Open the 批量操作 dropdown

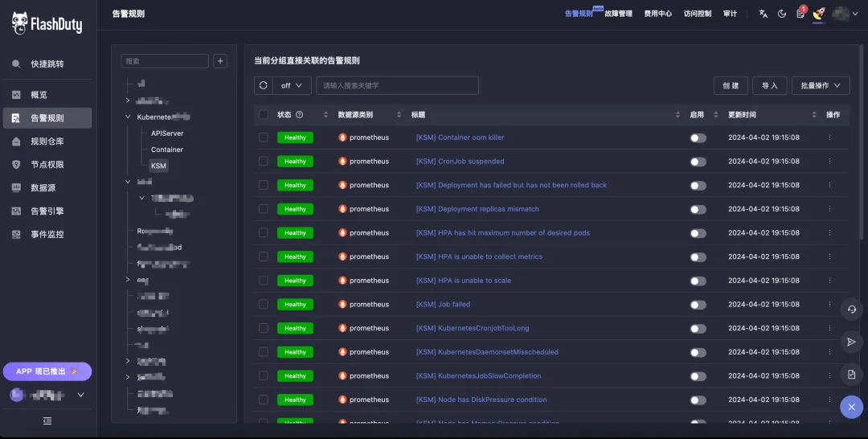tap(821, 85)
